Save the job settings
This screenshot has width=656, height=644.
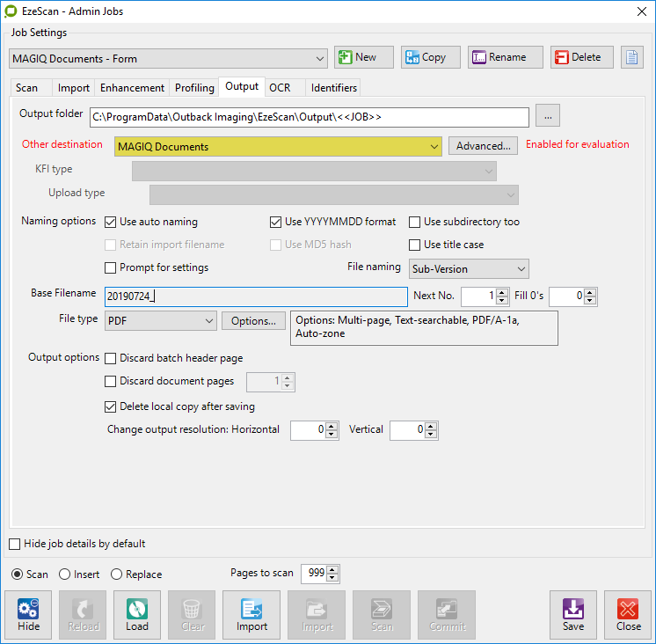click(572, 614)
